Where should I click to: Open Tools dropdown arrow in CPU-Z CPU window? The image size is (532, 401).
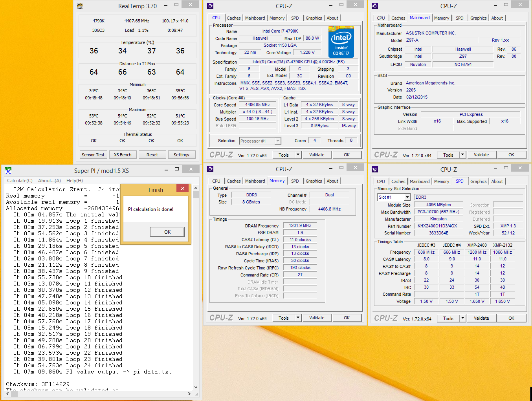click(x=298, y=155)
